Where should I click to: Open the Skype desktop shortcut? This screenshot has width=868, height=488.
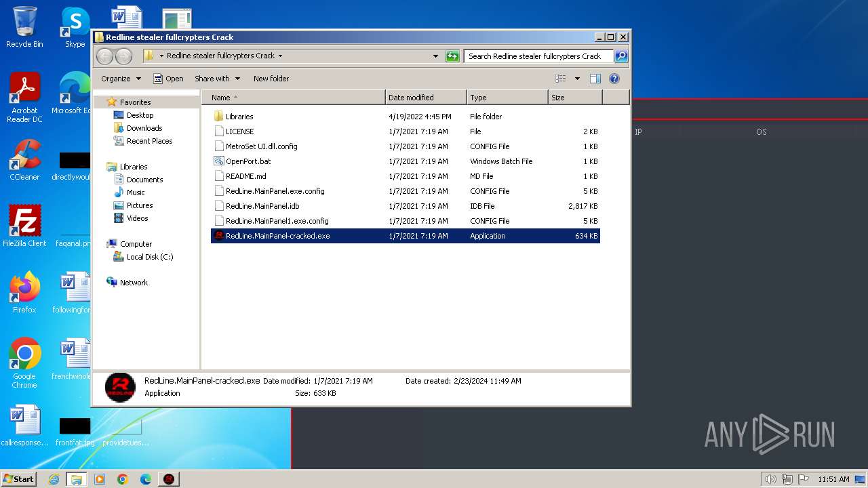(75, 27)
